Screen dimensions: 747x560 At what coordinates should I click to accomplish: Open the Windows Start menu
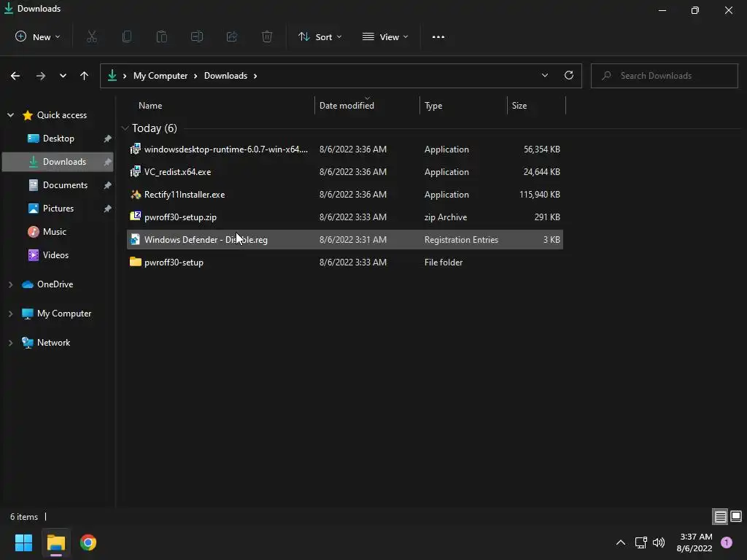coord(23,542)
